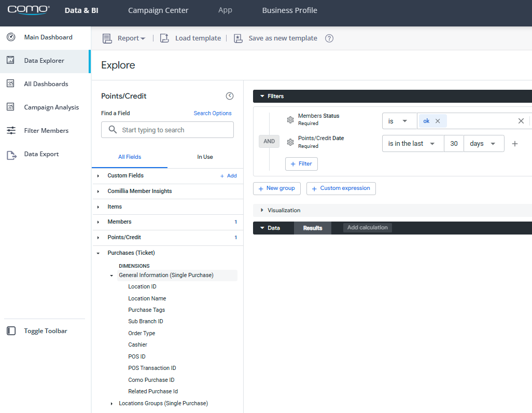Collapse the field picker with arrow icon
This screenshot has width=532, height=413.
click(230, 96)
